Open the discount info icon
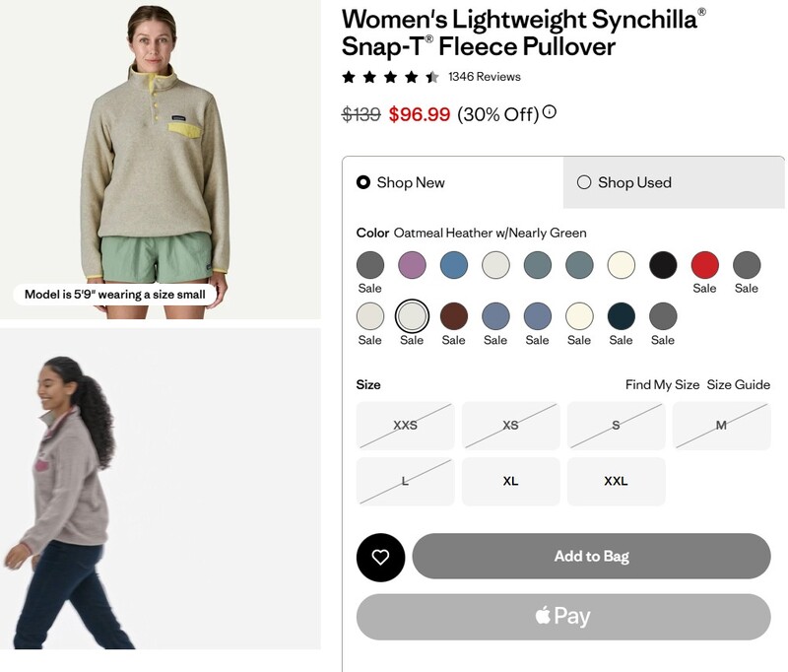The width and height of the screenshot is (788, 672). click(550, 112)
